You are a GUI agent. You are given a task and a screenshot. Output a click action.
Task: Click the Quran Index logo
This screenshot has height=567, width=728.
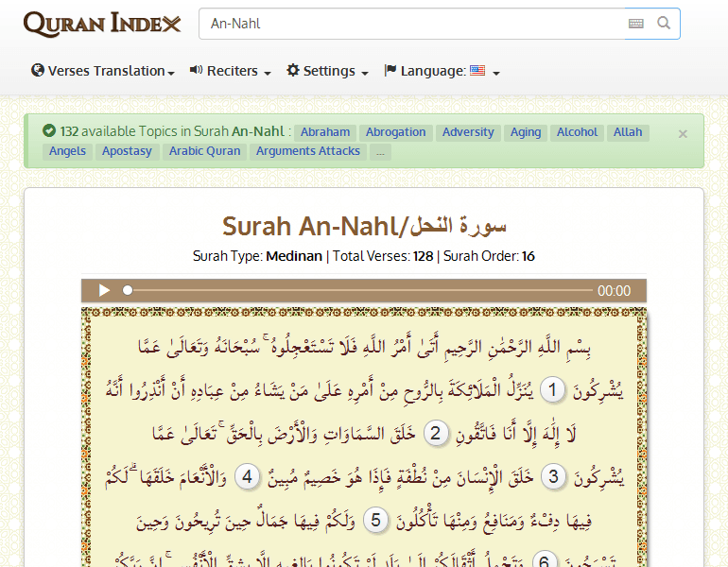tap(102, 24)
